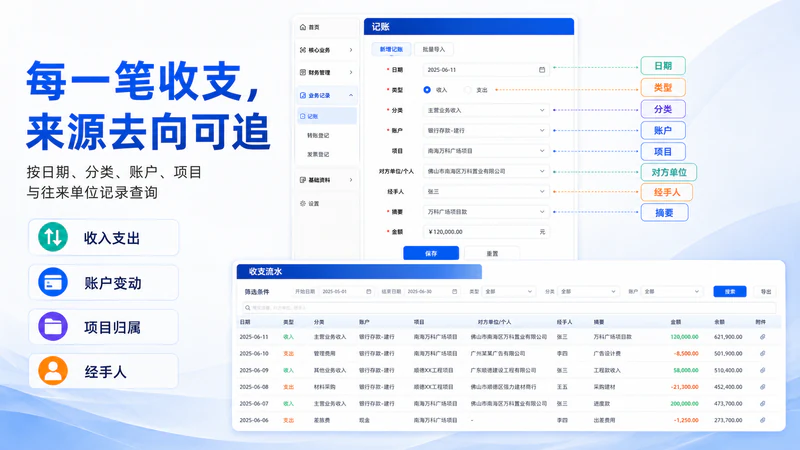
Task: Click the 差旅费 category cell
Action: 322,420
